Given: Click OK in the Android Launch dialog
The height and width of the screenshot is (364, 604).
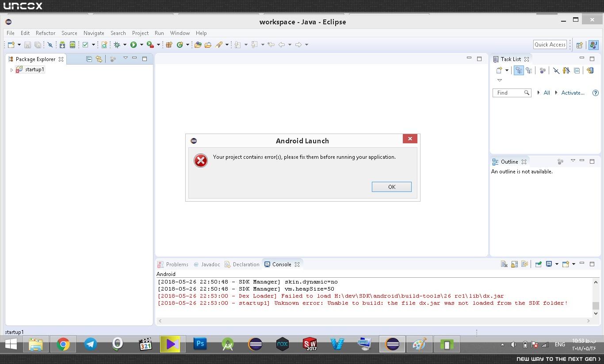Looking at the screenshot, I should tap(391, 187).
